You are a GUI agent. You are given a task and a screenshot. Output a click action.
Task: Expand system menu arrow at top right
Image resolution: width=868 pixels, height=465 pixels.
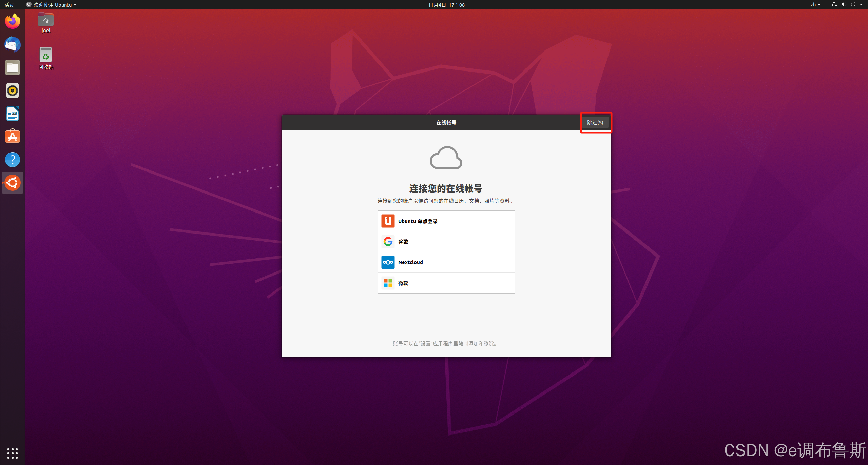861,5
